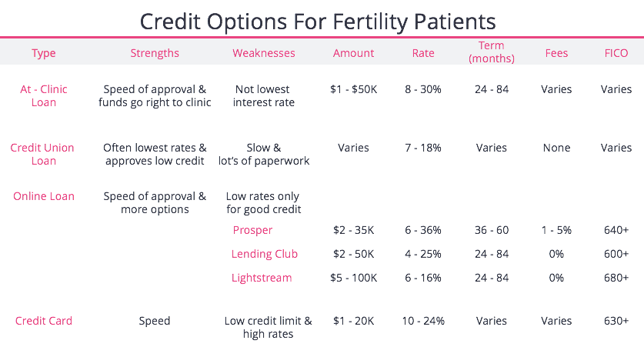Select the FICO column header
The image size is (644, 347).
click(616, 53)
